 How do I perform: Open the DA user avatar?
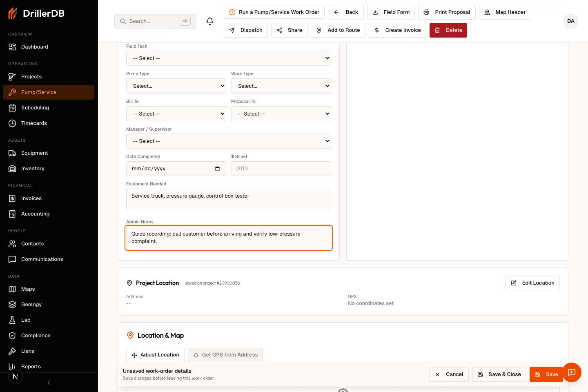pyautogui.click(x=571, y=21)
